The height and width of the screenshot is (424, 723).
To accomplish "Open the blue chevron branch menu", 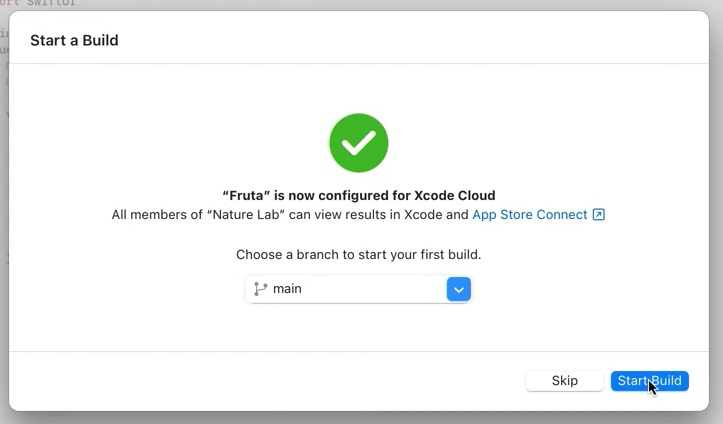I will click(459, 289).
